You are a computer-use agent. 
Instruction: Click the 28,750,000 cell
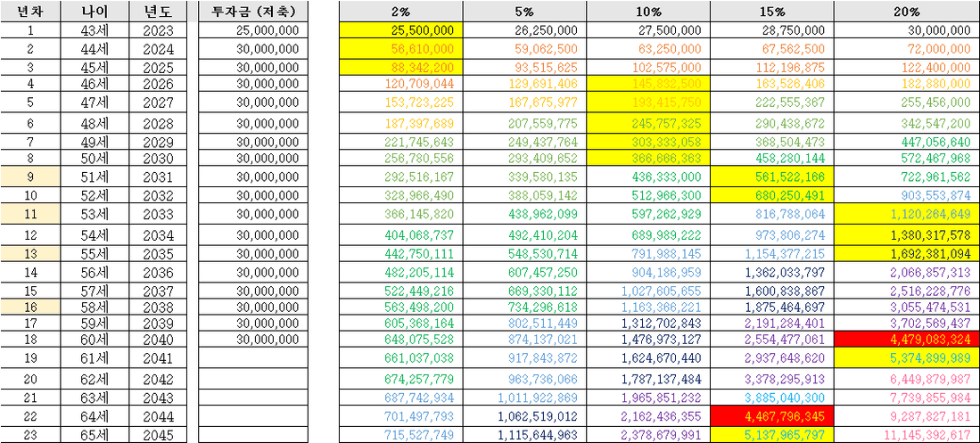click(772, 30)
